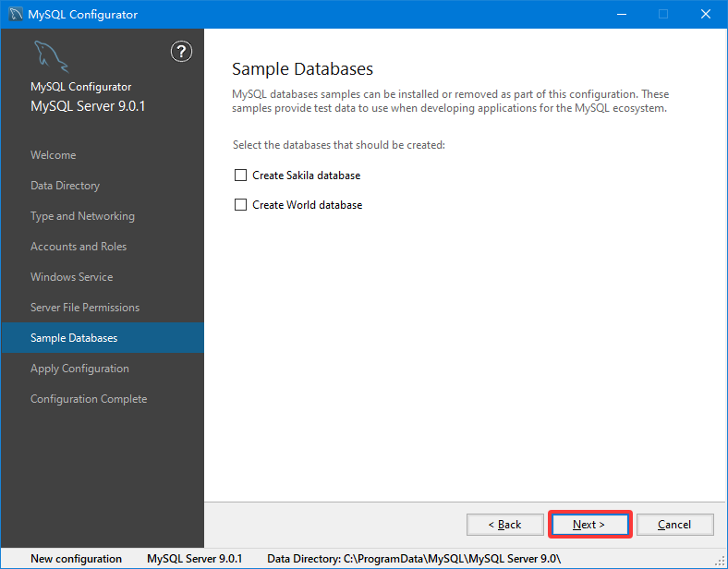Go to the Welcome step
Image resolution: width=728 pixels, height=569 pixels.
53,155
